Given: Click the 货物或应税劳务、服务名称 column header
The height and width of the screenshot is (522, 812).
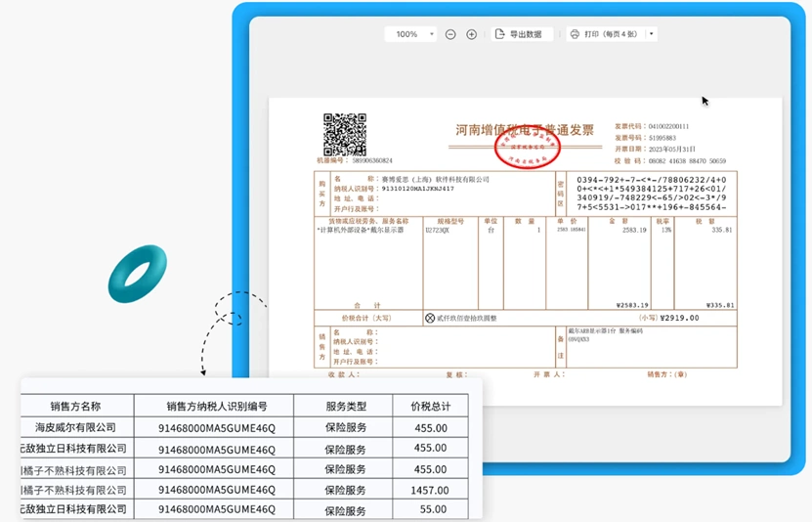Looking at the screenshot, I should [368, 221].
